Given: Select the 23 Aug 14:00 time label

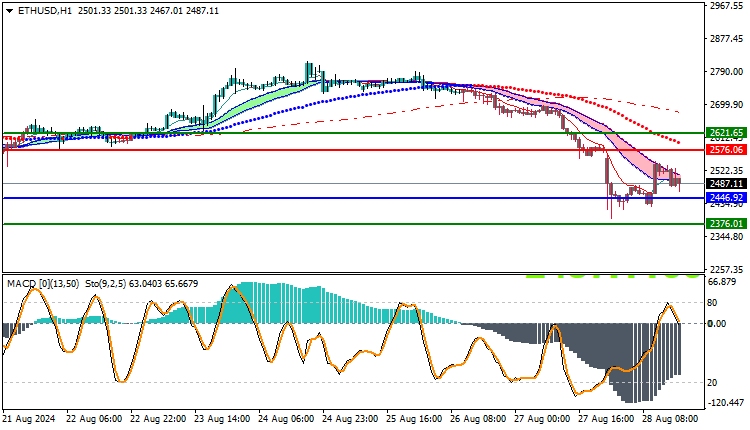Looking at the screenshot, I should pos(222,419).
